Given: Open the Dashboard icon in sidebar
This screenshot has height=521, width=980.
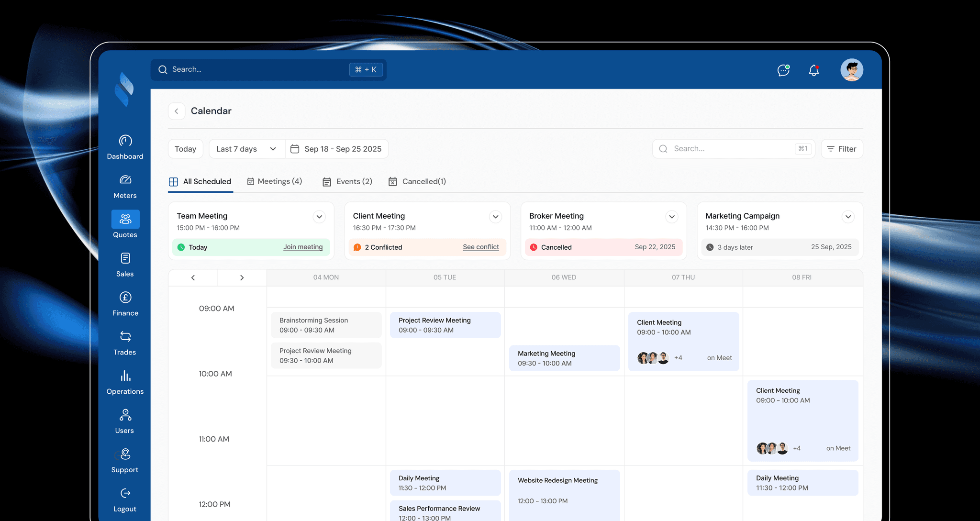Looking at the screenshot, I should tap(125, 141).
